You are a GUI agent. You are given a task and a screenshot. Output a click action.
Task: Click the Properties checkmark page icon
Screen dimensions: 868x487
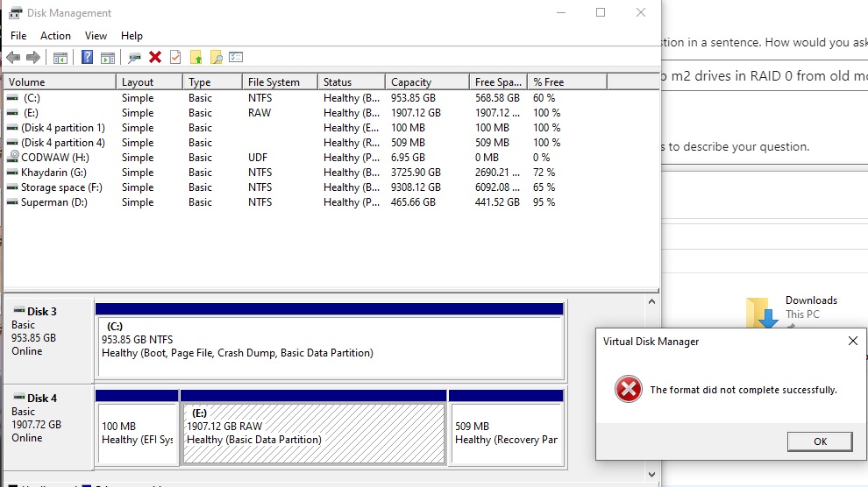tap(175, 57)
